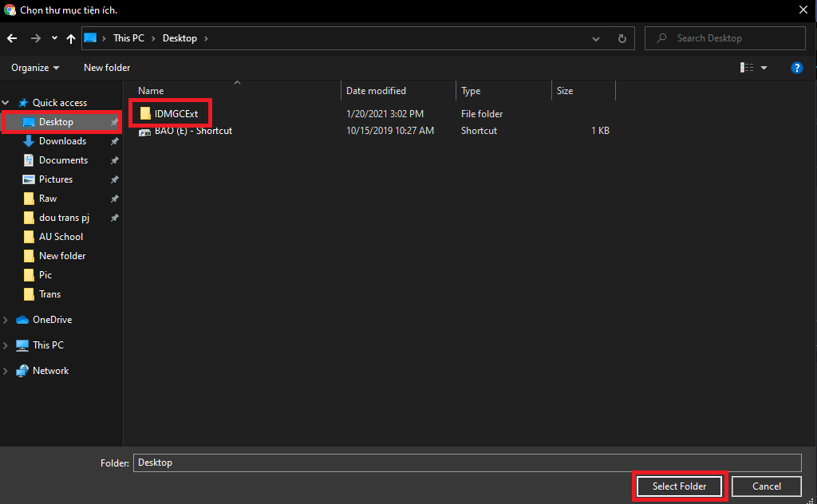Image resolution: width=817 pixels, height=504 pixels.
Task: Cancel the folder selection dialog
Action: pyautogui.click(x=767, y=486)
